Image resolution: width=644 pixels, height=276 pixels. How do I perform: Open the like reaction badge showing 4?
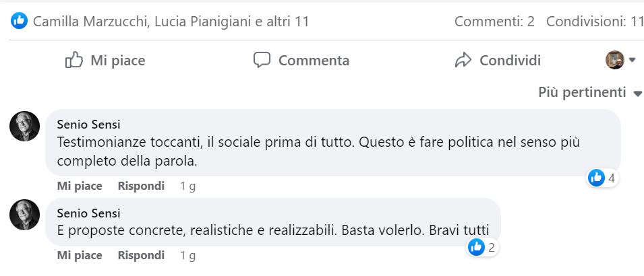602,178
